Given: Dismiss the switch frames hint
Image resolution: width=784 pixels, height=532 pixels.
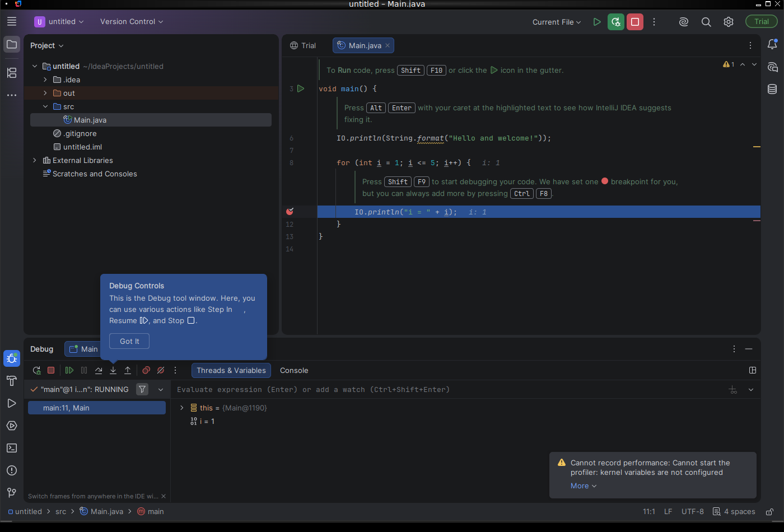Looking at the screenshot, I should (164, 496).
